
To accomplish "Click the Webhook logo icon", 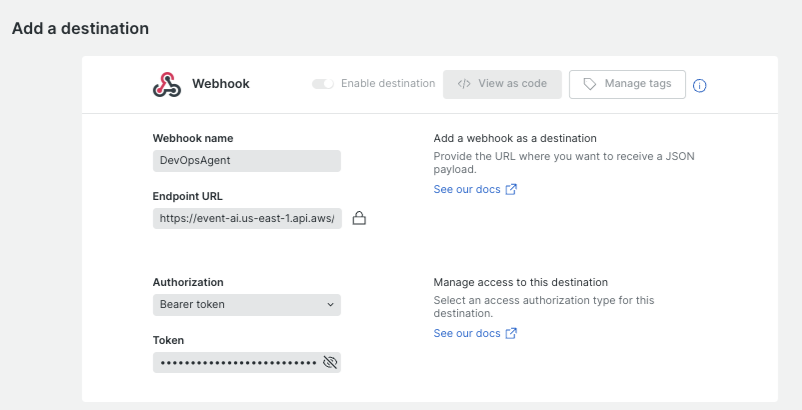I will pos(166,85).
